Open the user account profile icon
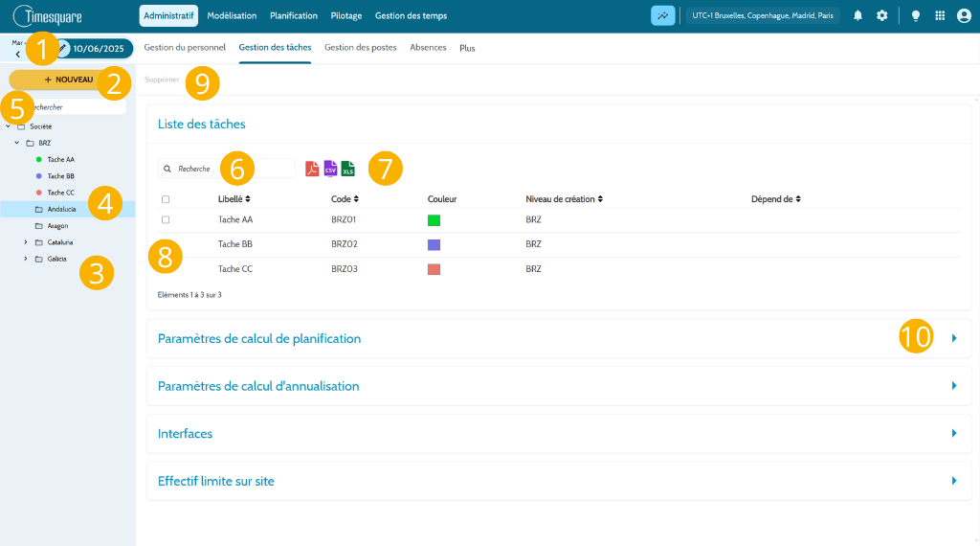Screen dimensions: 980x546 pos(964,15)
